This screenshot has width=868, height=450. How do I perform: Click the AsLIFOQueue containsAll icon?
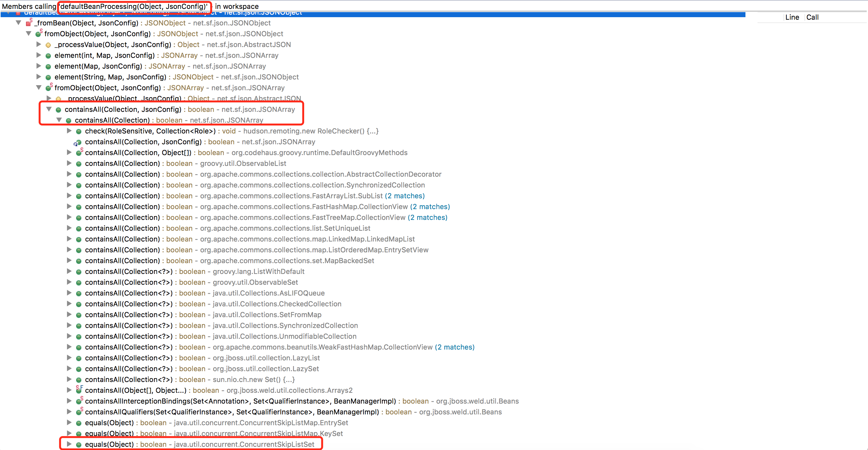(x=78, y=293)
